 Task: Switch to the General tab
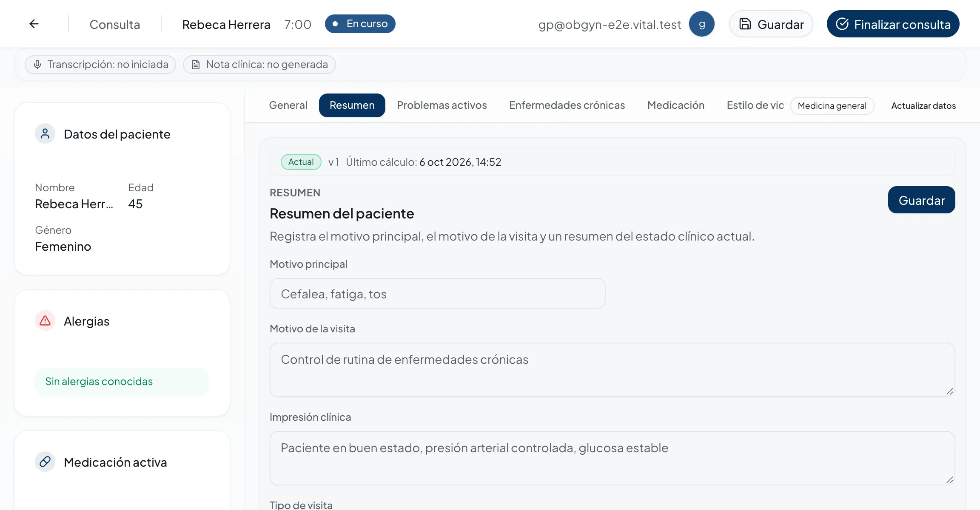point(288,105)
